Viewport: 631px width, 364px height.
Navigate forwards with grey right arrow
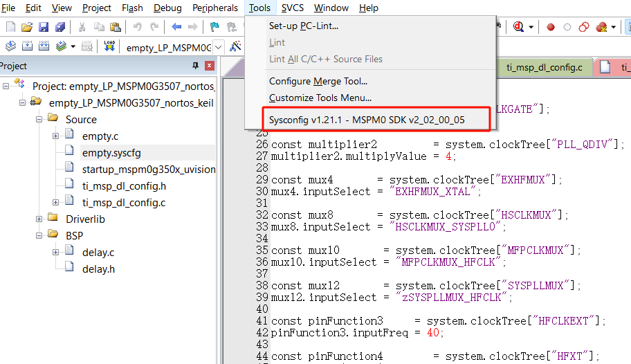(x=193, y=27)
